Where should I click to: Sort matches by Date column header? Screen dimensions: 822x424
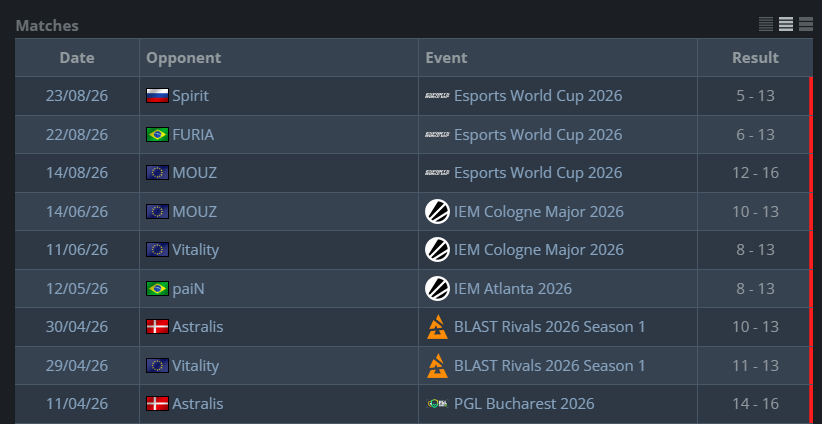[77, 58]
